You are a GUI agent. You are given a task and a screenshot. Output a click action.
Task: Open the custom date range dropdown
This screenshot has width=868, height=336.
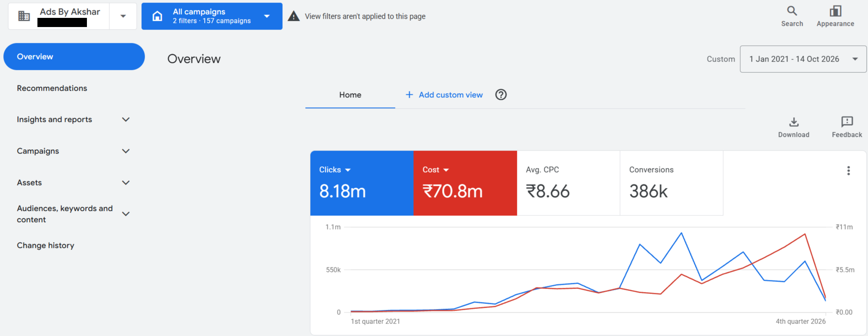click(803, 59)
